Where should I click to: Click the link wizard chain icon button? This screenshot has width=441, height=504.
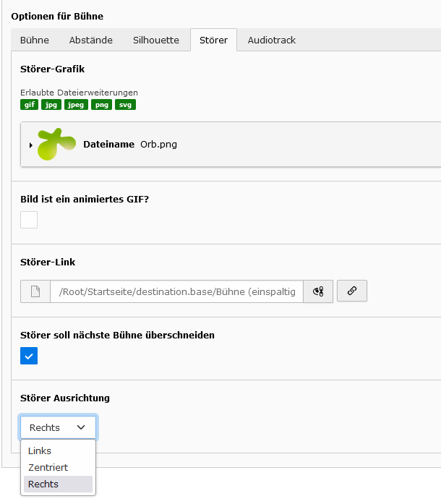pyautogui.click(x=351, y=291)
